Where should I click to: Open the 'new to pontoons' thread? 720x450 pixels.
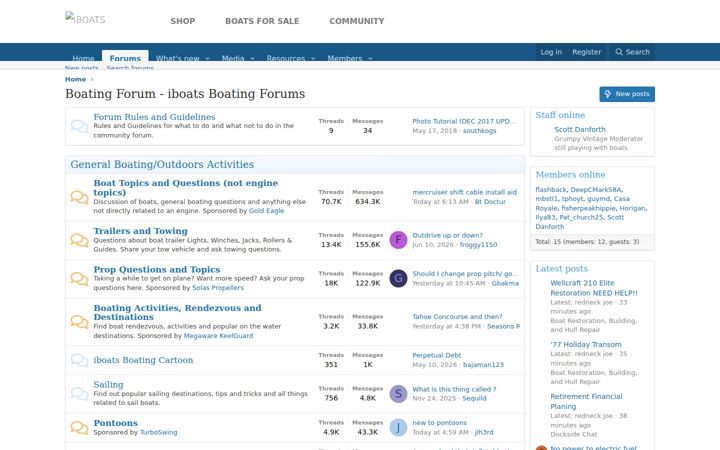(x=439, y=422)
